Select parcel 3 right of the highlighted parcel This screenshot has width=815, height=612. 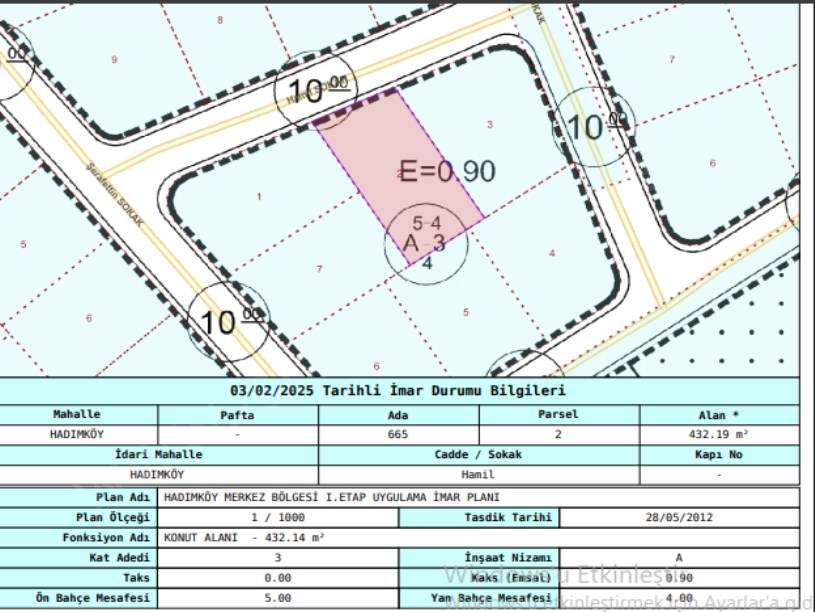point(489,124)
